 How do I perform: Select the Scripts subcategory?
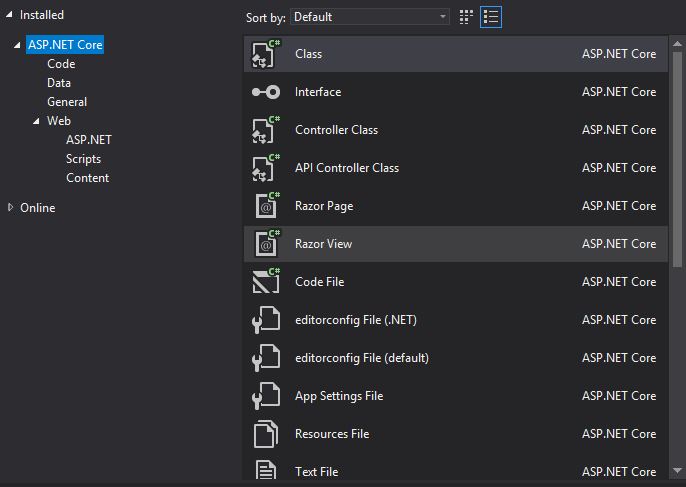(x=83, y=159)
